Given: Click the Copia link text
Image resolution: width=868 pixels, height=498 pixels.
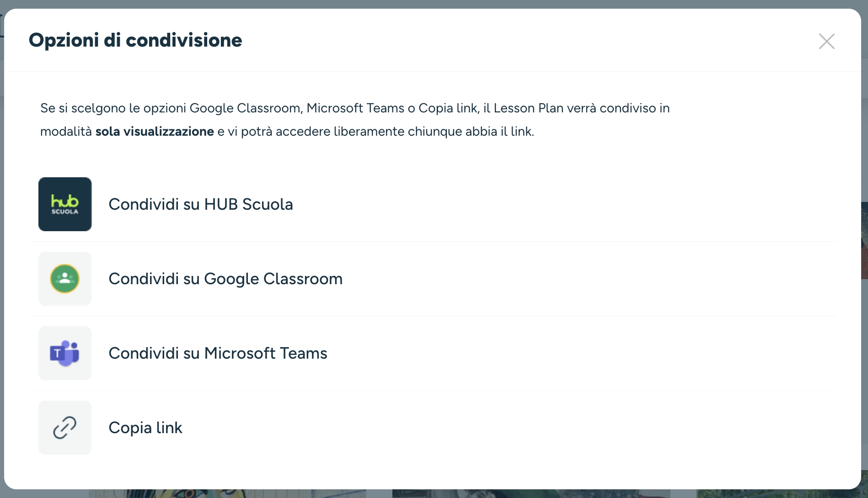Looking at the screenshot, I should click(145, 428).
